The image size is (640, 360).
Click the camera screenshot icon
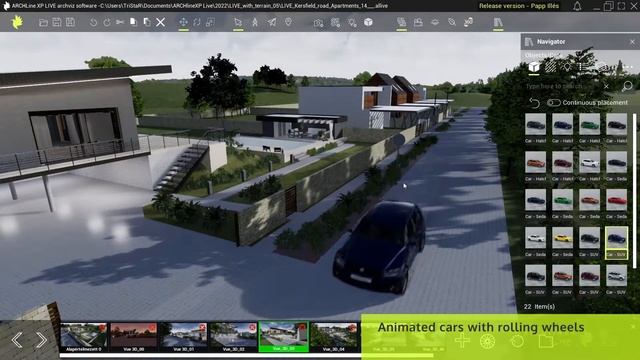click(x=318, y=22)
